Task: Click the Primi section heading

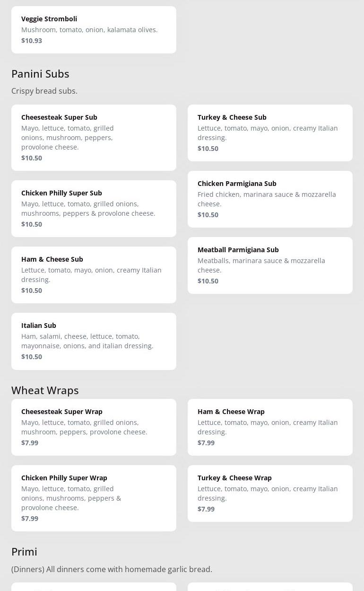Action: 24,552
